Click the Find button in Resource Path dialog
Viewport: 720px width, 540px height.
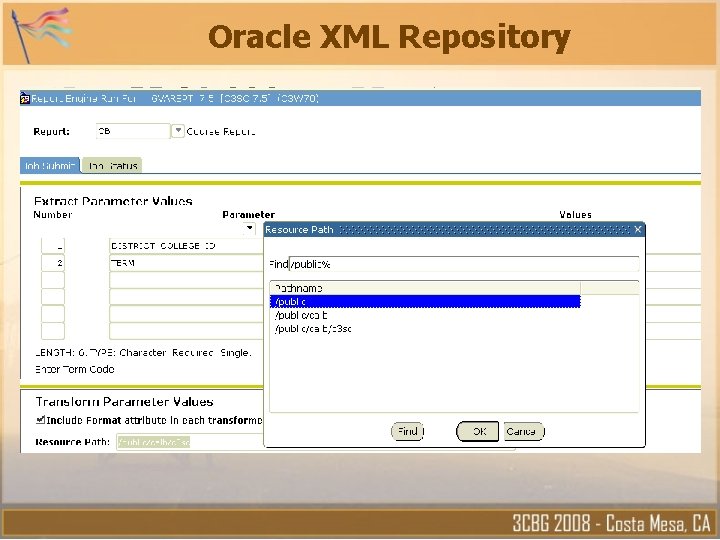click(407, 432)
